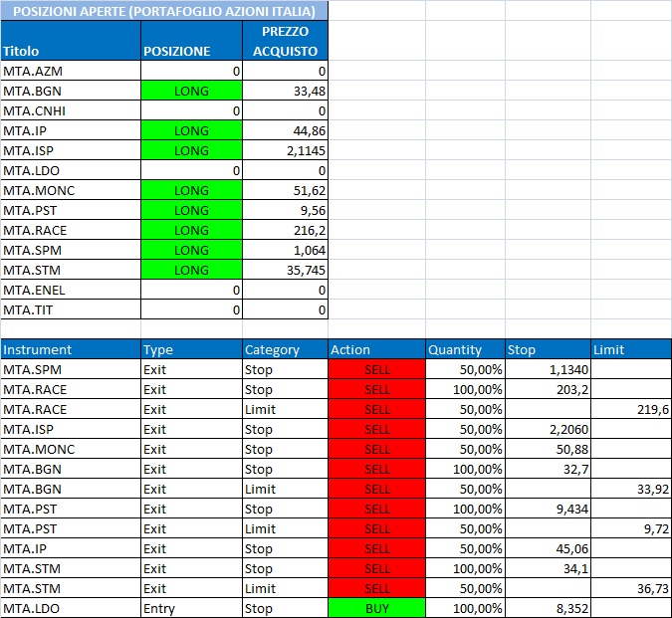The image size is (672, 618).
Task: Select purchase price 33,48 cell
Action: [286, 91]
